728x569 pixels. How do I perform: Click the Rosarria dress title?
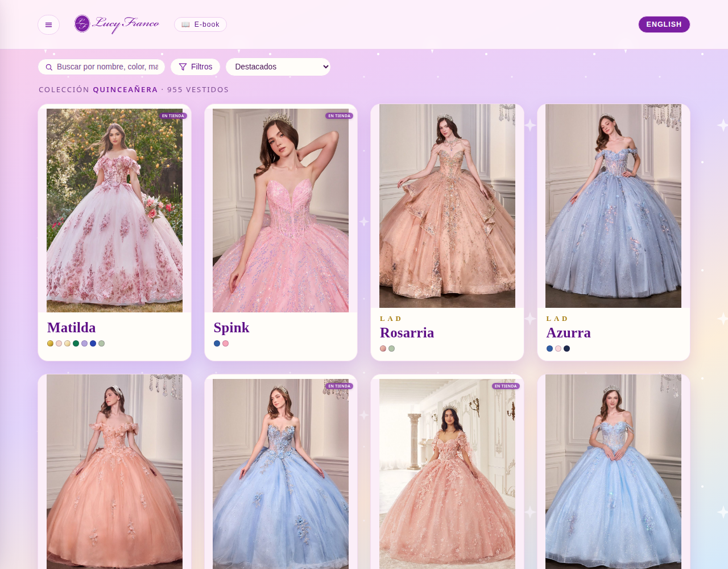(x=407, y=333)
